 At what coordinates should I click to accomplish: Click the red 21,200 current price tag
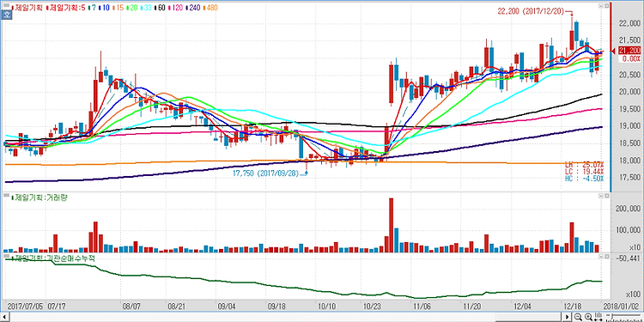tap(629, 51)
